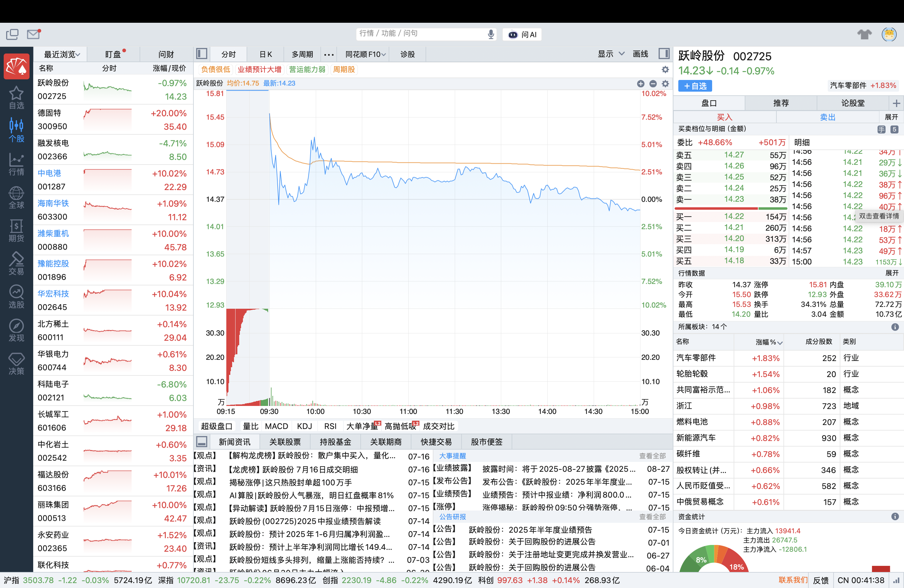Toggle the right sidebar panel button
The image size is (904, 588).
(664, 54)
